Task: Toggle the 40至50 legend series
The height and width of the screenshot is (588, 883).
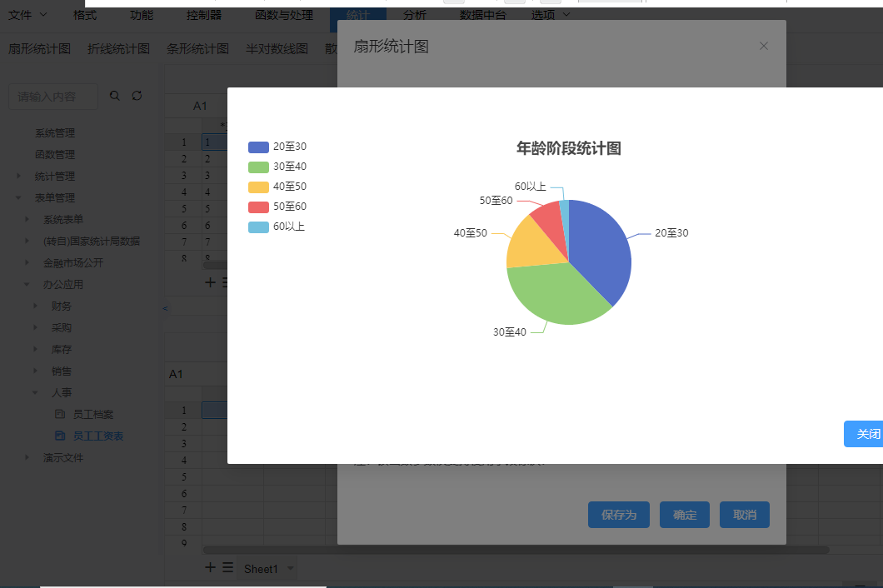Action: (x=277, y=187)
